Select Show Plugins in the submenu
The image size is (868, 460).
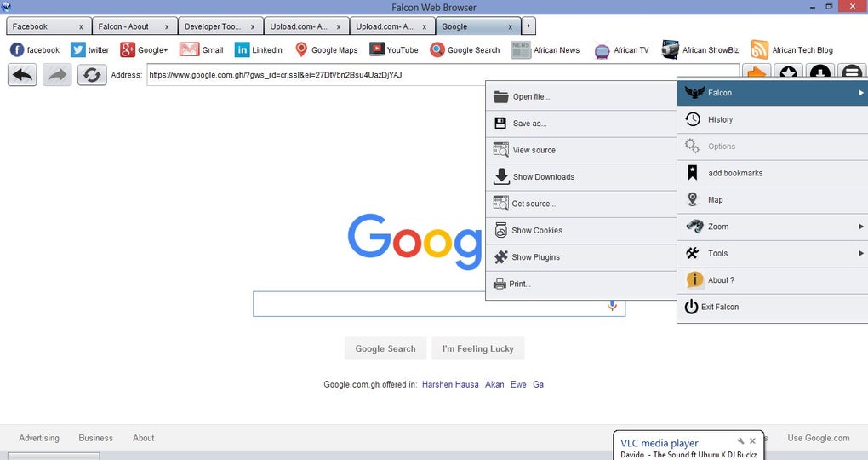pos(581,256)
